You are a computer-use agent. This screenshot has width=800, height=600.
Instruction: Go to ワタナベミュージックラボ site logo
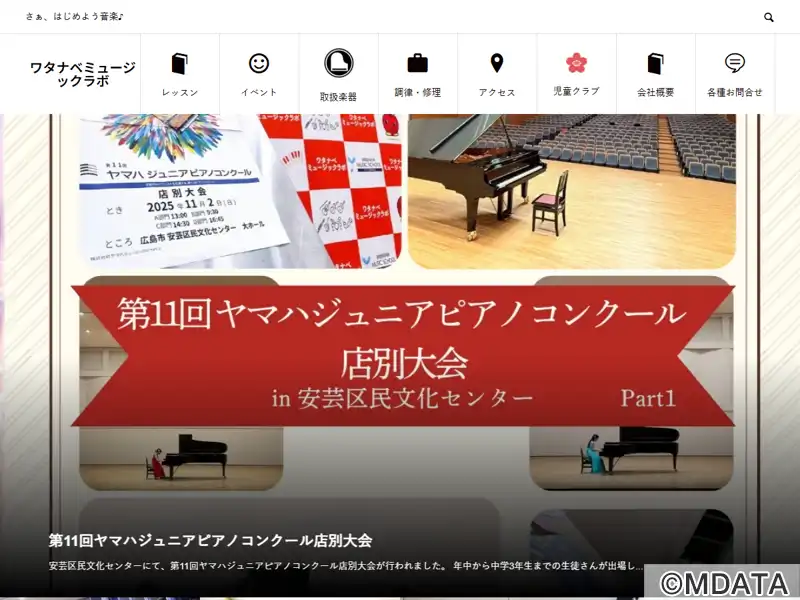point(83,74)
